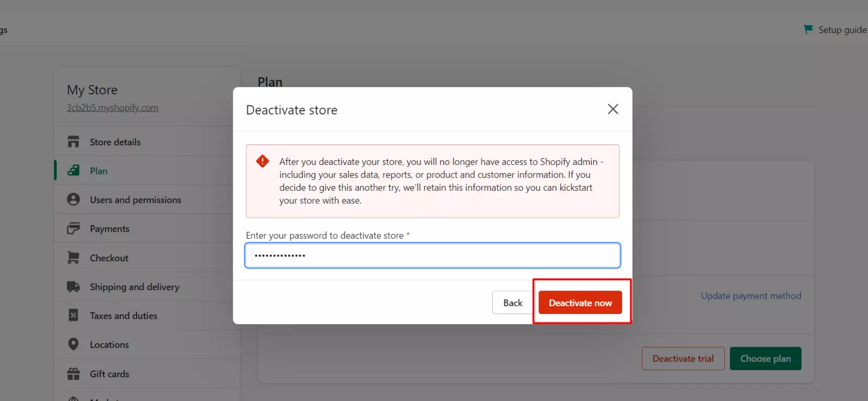The image size is (868, 401).
Task: Open the Setup guide
Action: (835, 30)
